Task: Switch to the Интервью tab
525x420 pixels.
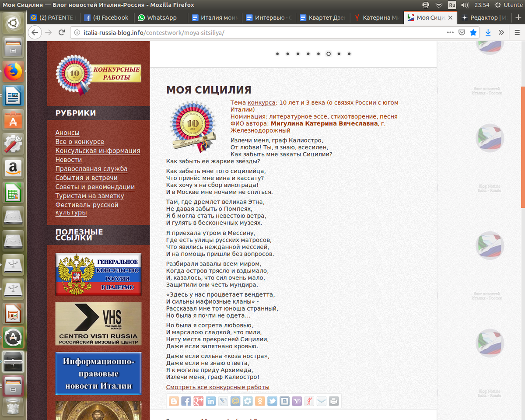Action: tap(268, 17)
